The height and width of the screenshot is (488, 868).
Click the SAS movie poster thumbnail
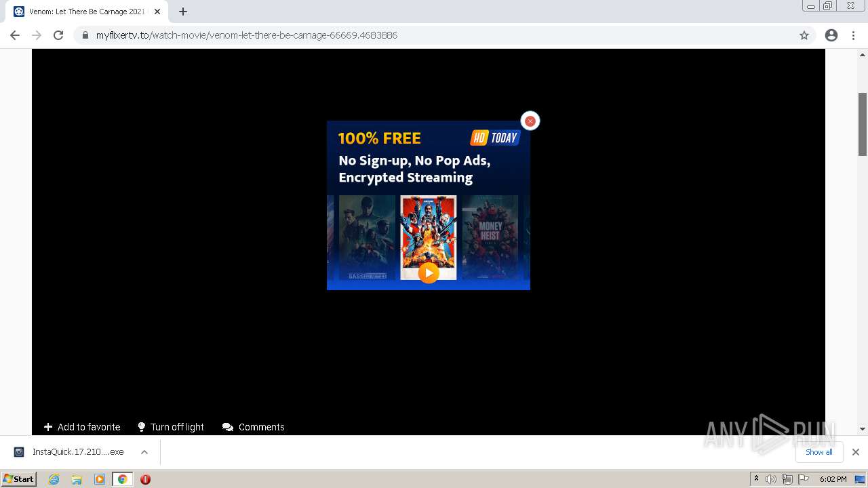(367, 237)
